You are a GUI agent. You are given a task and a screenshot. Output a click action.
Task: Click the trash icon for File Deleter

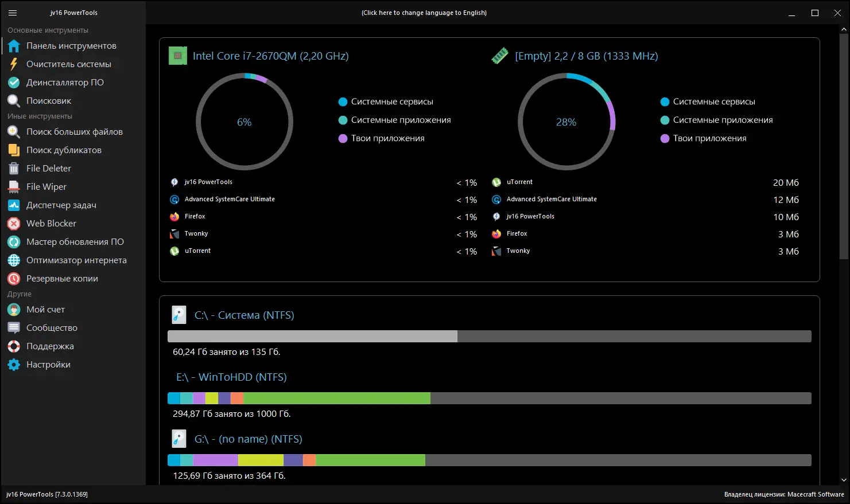click(x=14, y=169)
